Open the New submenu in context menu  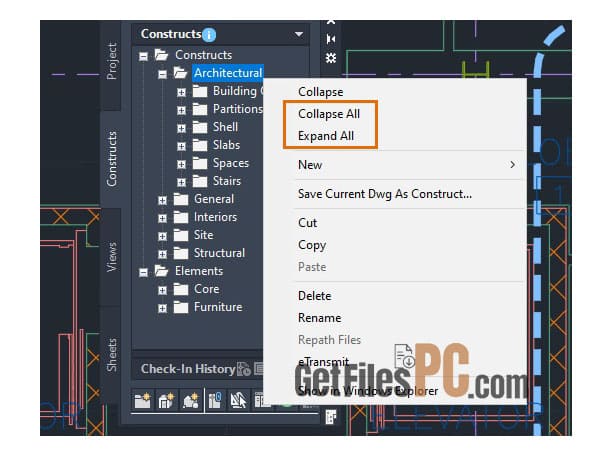click(395, 165)
